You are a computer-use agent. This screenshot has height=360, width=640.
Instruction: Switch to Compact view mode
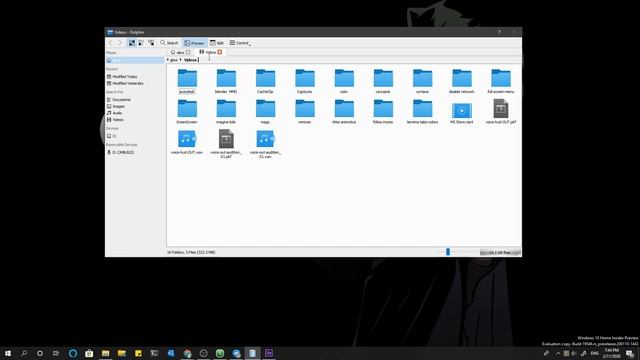pyautogui.click(x=141, y=43)
